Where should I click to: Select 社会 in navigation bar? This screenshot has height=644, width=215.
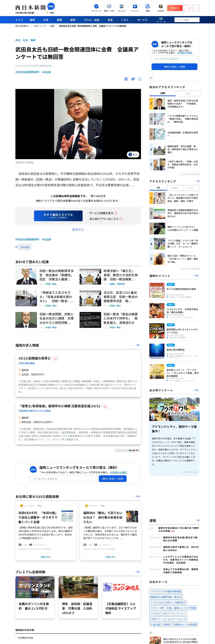point(110,20)
